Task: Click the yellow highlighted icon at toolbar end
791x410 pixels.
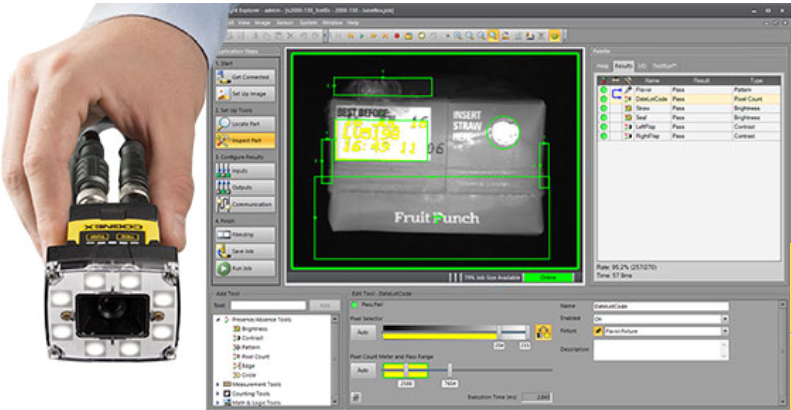Action: coord(554,35)
